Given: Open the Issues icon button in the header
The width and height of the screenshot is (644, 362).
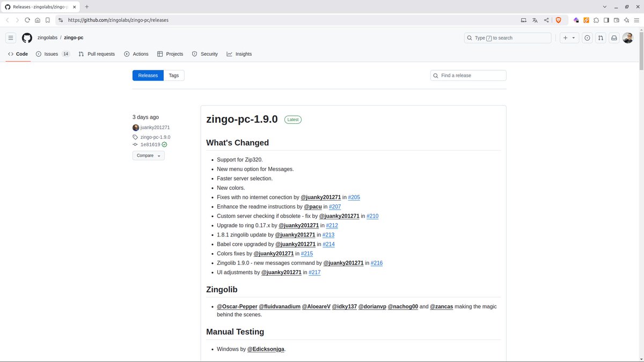Looking at the screenshot, I should click(587, 38).
